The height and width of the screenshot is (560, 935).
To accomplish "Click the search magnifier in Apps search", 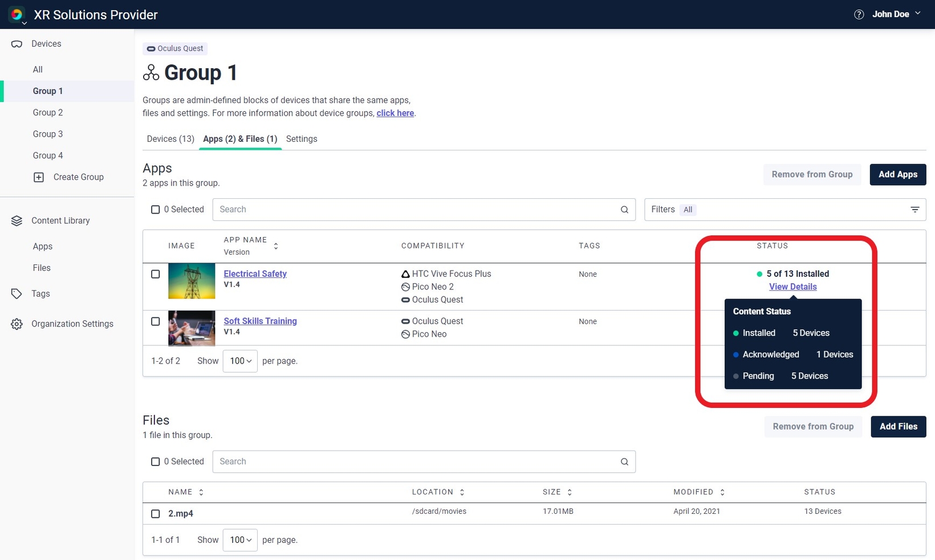I will coord(624,210).
